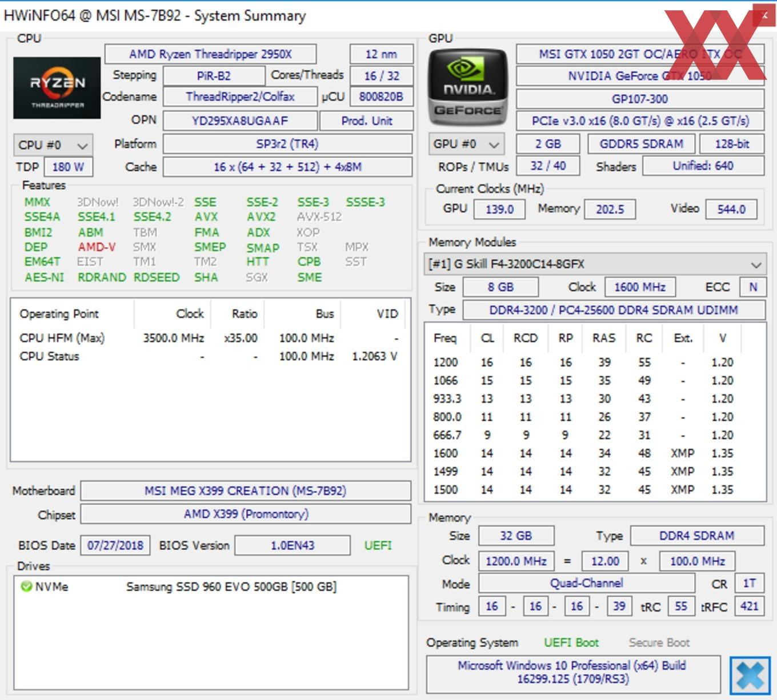Viewport: 777px width, 700px height.
Task: Click the memory multiplier 12.00 field
Action: [x=605, y=561]
